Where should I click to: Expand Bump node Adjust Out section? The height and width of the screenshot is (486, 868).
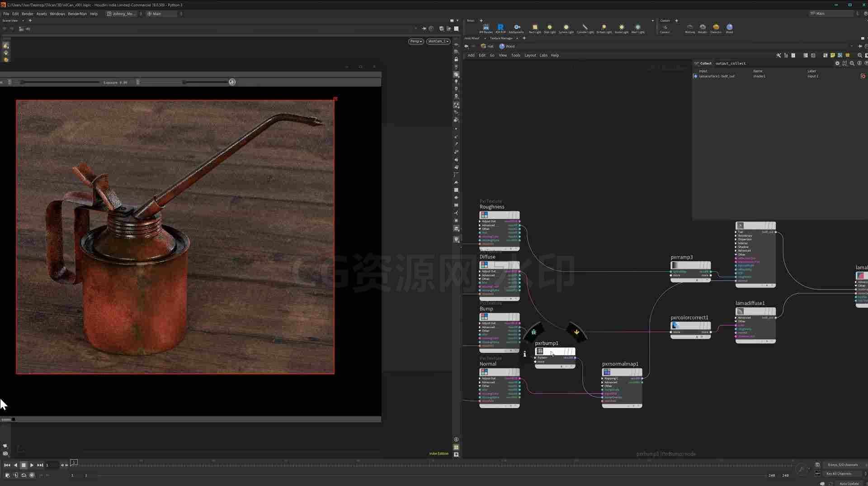point(480,323)
